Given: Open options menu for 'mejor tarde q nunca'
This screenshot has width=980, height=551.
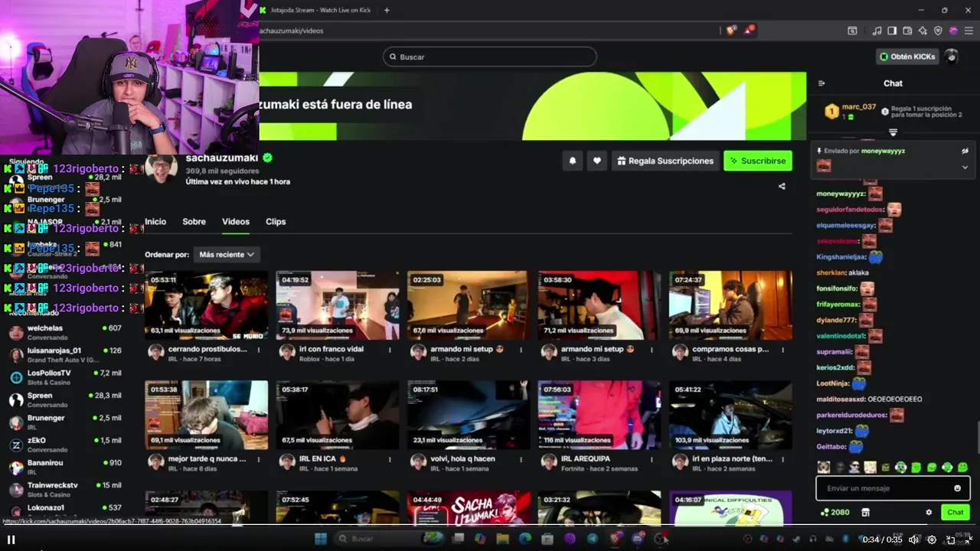Looking at the screenshot, I should pyautogui.click(x=259, y=460).
